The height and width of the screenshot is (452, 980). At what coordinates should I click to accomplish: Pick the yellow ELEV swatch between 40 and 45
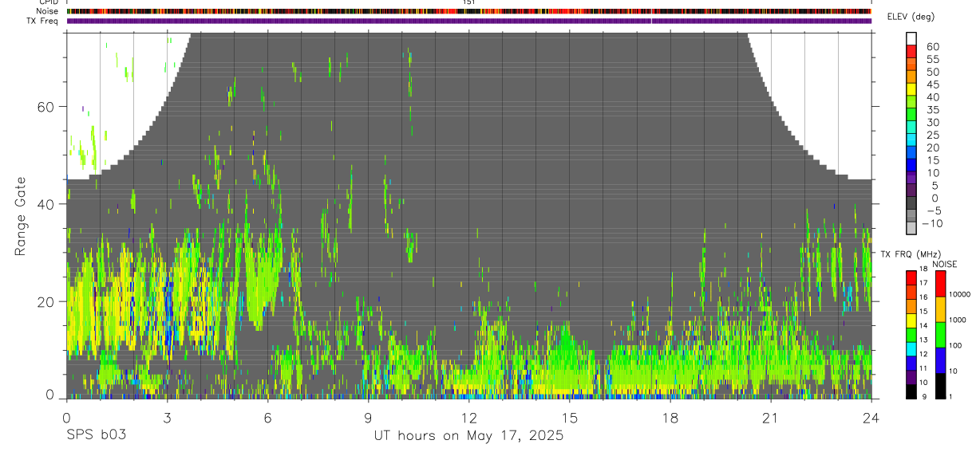click(x=911, y=88)
